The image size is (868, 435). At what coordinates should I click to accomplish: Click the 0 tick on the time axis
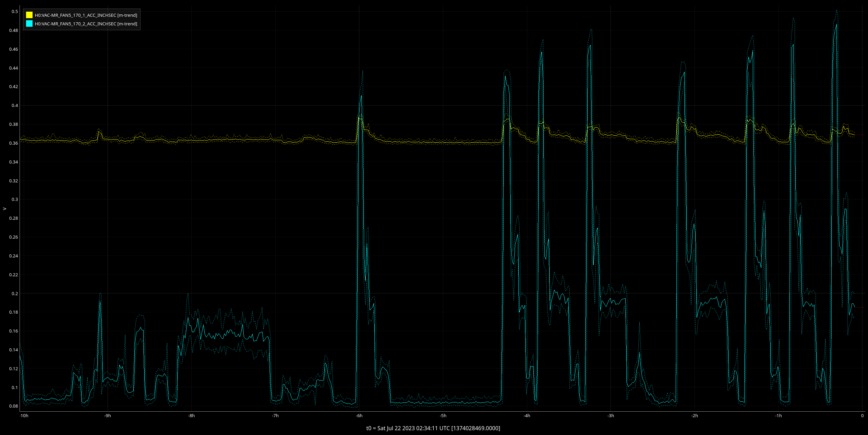(x=862, y=416)
